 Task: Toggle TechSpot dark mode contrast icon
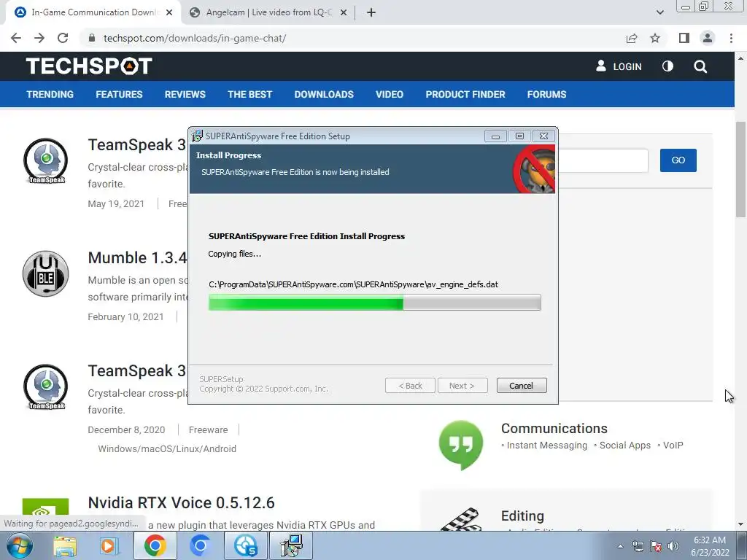pyautogui.click(x=667, y=66)
